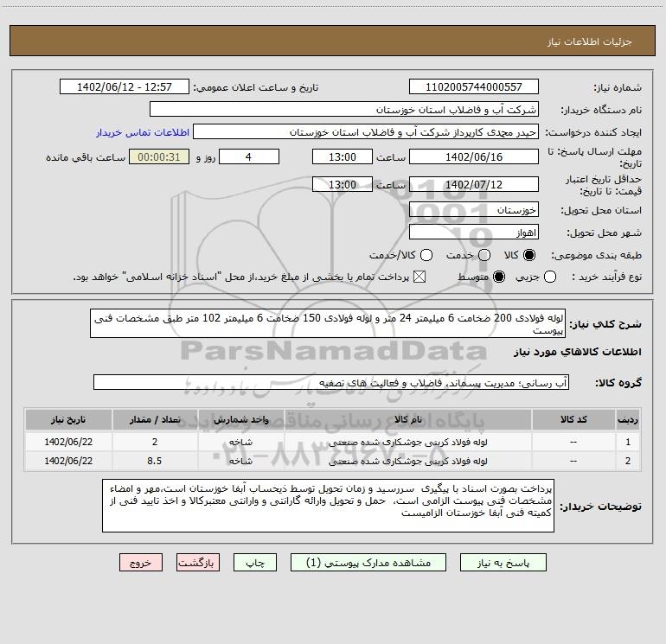Viewport: 666px width, 644px height.
Task: Select the کالا/خدمت radio button
Action: [426, 255]
